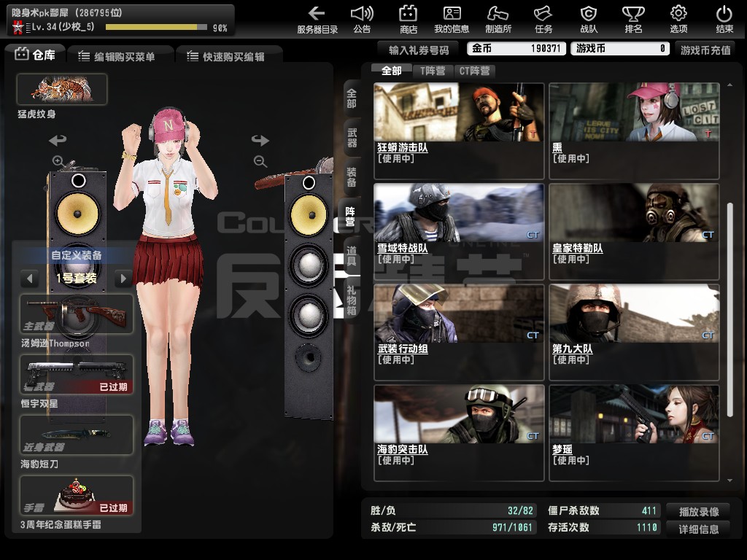Select 梦瑶 character card
The width and height of the screenshot is (747, 560).
coord(634,432)
